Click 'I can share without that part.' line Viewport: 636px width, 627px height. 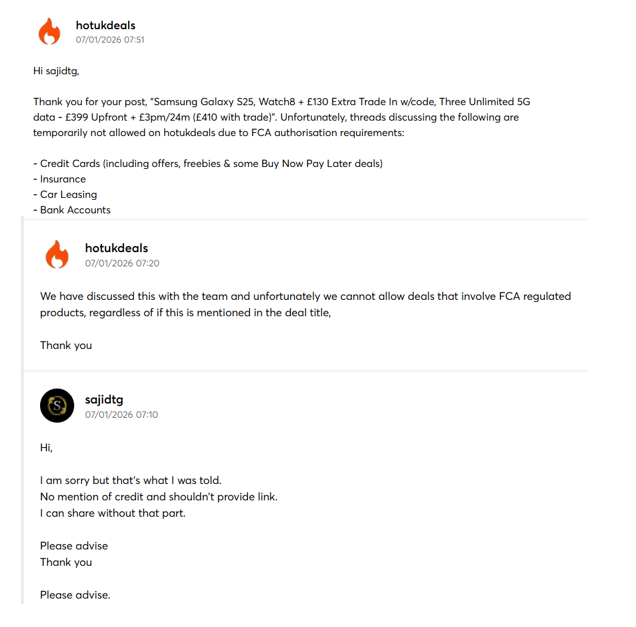(113, 513)
